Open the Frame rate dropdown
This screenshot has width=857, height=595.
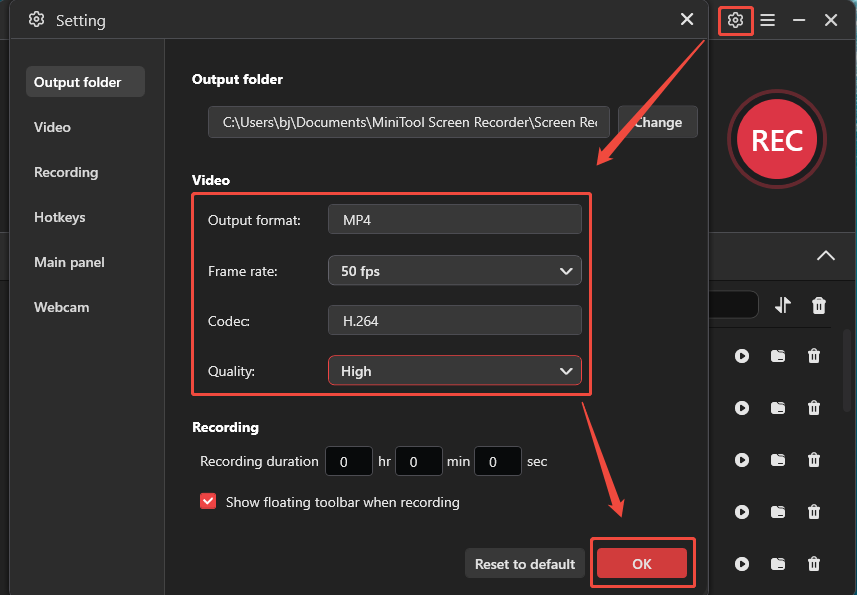[455, 270]
